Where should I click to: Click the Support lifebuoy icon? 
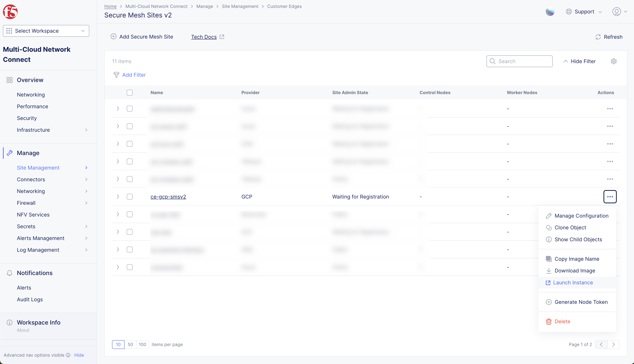point(569,12)
